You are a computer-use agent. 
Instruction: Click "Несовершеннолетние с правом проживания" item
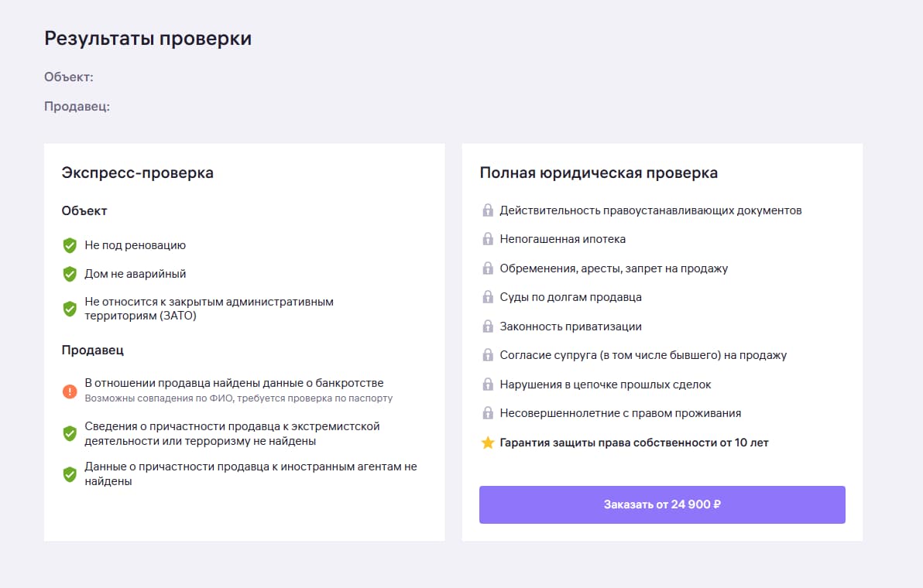(x=620, y=413)
